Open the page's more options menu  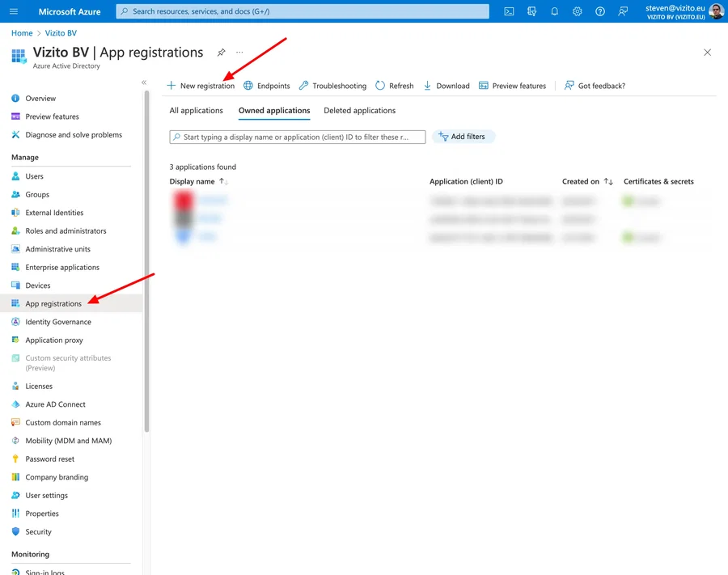239,52
